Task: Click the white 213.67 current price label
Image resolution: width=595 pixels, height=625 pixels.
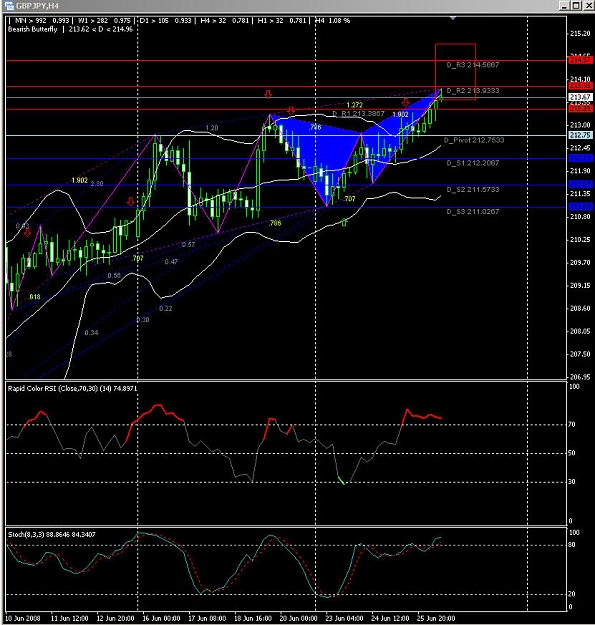Action: [x=580, y=97]
